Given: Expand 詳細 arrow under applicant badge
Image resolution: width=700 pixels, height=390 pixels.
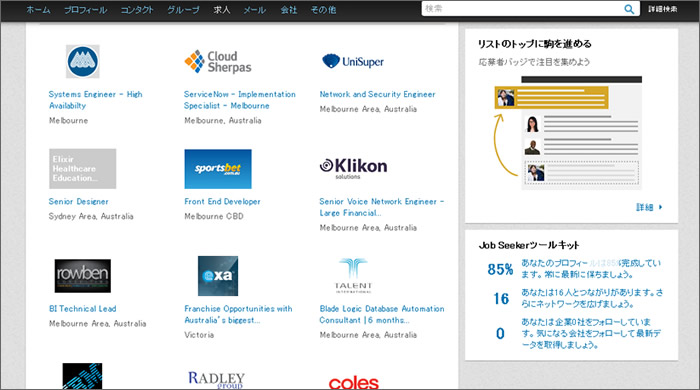Looking at the screenshot, I should click(x=649, y=207).
